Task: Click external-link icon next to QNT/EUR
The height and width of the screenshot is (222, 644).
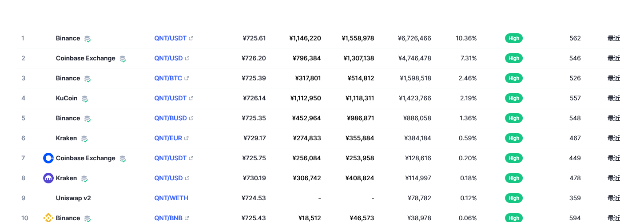Action: pos(187,138)
